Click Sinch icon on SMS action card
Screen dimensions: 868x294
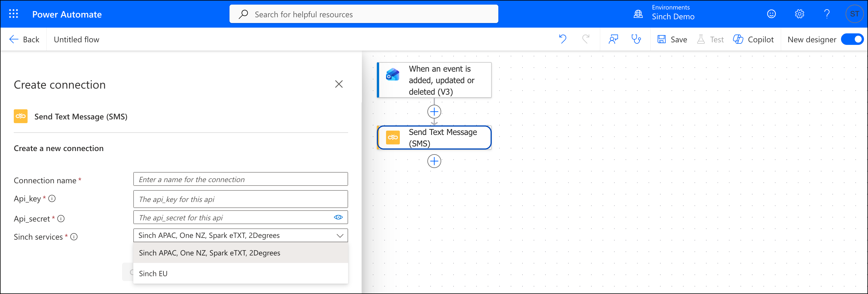tap(393, 138)
